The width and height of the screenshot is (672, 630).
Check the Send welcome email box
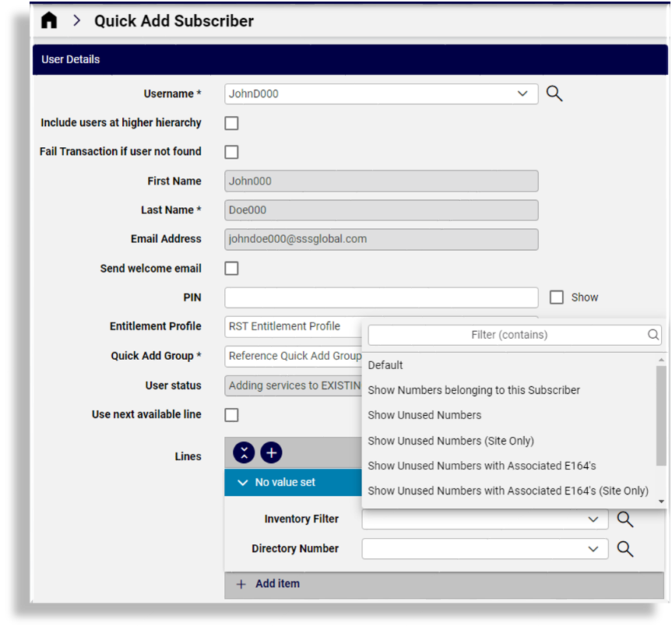[231, 267]
